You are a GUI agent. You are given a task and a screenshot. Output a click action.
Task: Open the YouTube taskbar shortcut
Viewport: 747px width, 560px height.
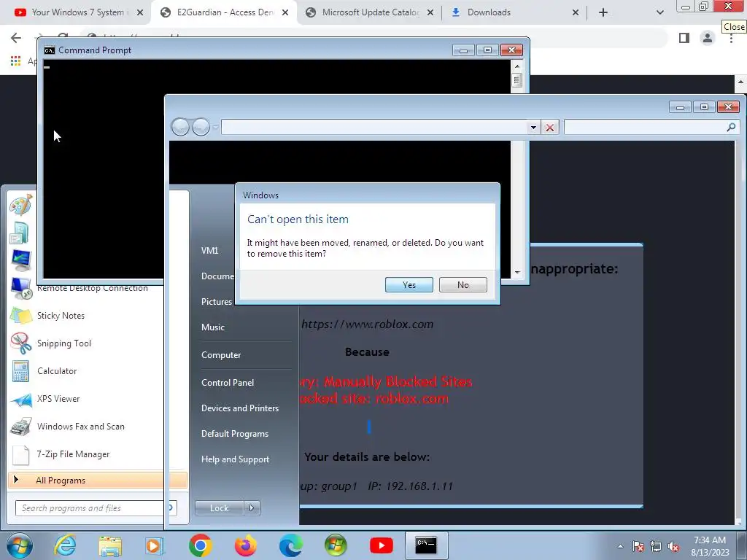coord(381,545)
